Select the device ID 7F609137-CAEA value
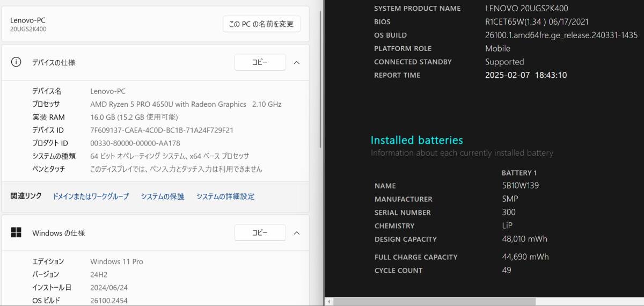The height and width of the screenshot is (306, 644). [x=162, y=130]
